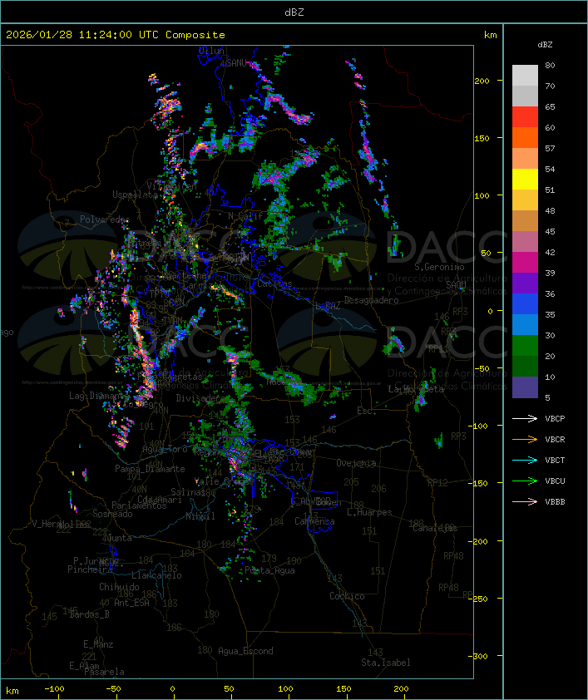Screen dimensions: 588x700
Task: Click the white VBCP arrow icon
Action: [x=526, y=418]
